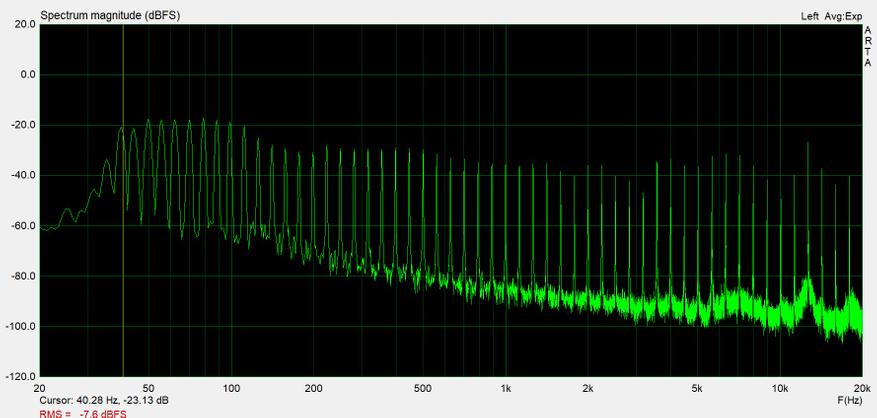Viewport: 877px width, 418px height.
Task: Click the 50 Hz x-axis label
Action: click(148, 388)
